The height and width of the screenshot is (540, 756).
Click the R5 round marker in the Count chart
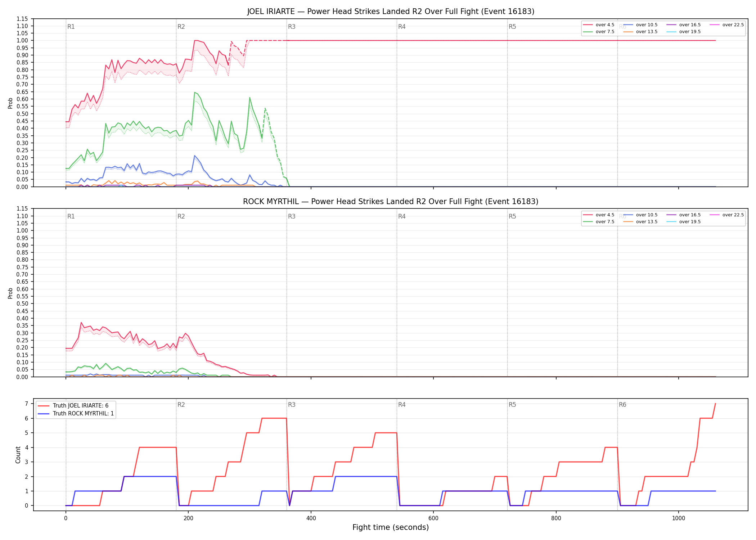[512, 405]
